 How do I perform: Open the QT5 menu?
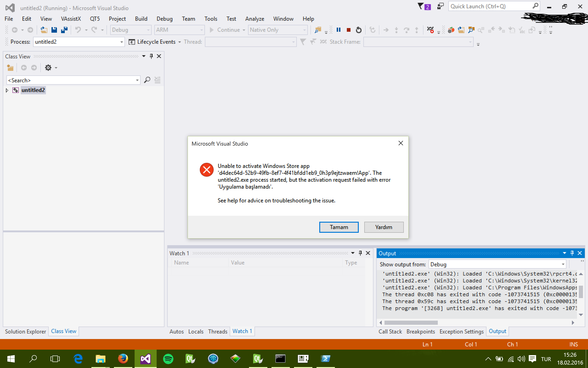click(95, 19)
